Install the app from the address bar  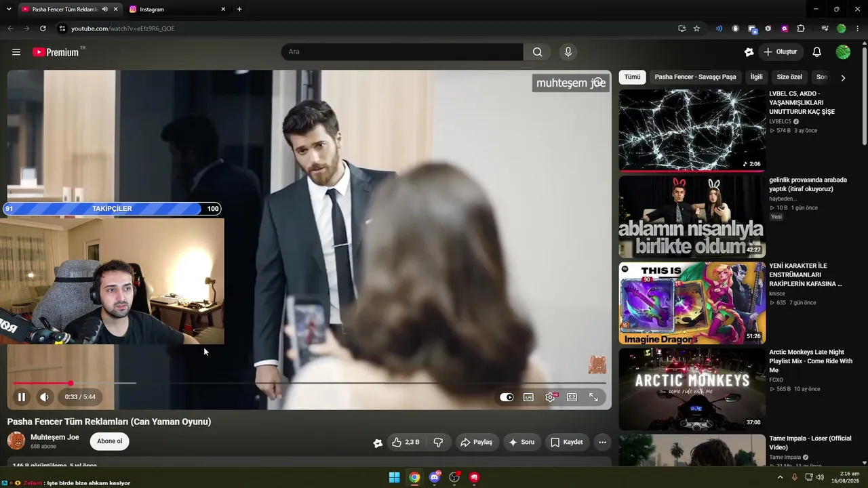click(x=682, y=28)
